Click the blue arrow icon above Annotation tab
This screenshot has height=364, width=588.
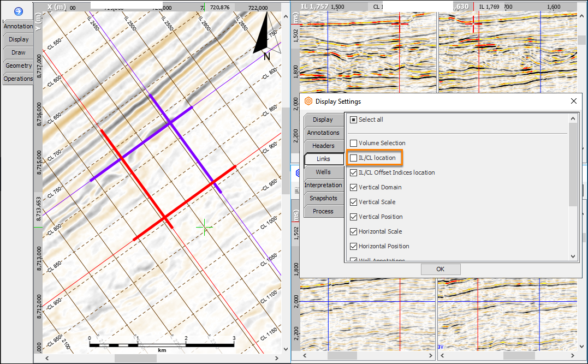(x=19, y=11)
